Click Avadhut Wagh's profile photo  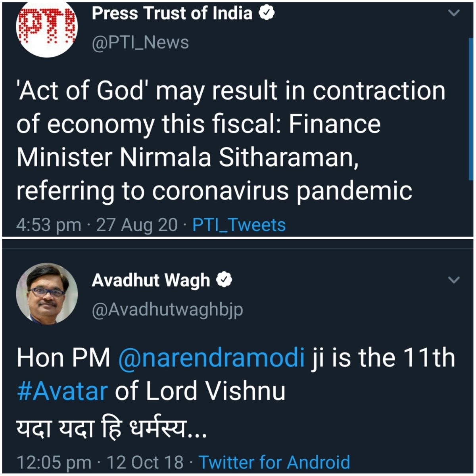pyautogui.click(x=46, y=294)
